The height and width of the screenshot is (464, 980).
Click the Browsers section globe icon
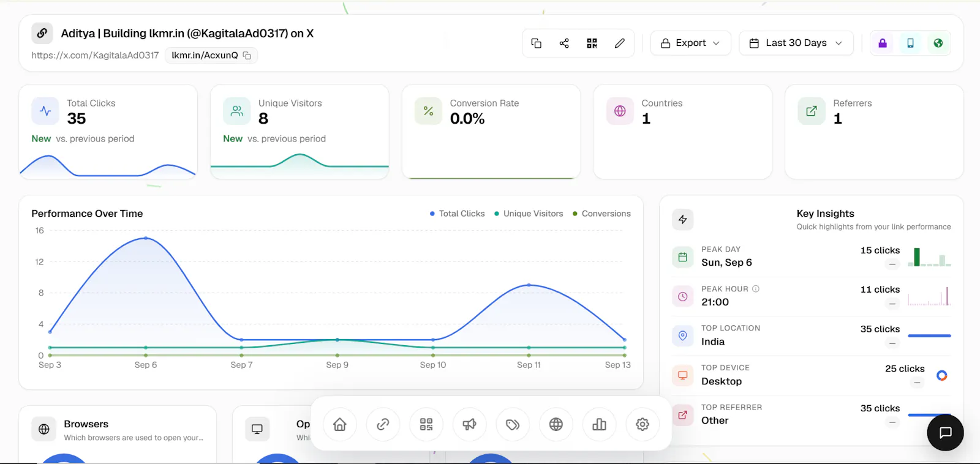tap(44, 429)
